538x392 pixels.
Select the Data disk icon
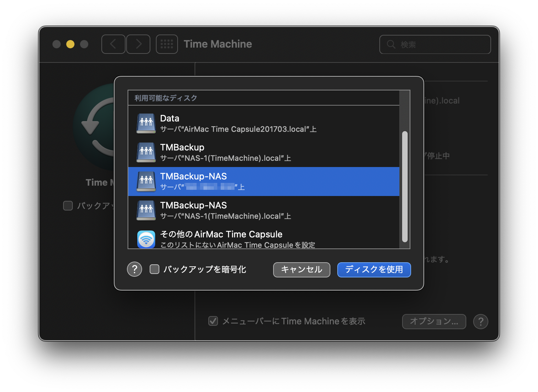pyautogui.click(x=146, y=123)
